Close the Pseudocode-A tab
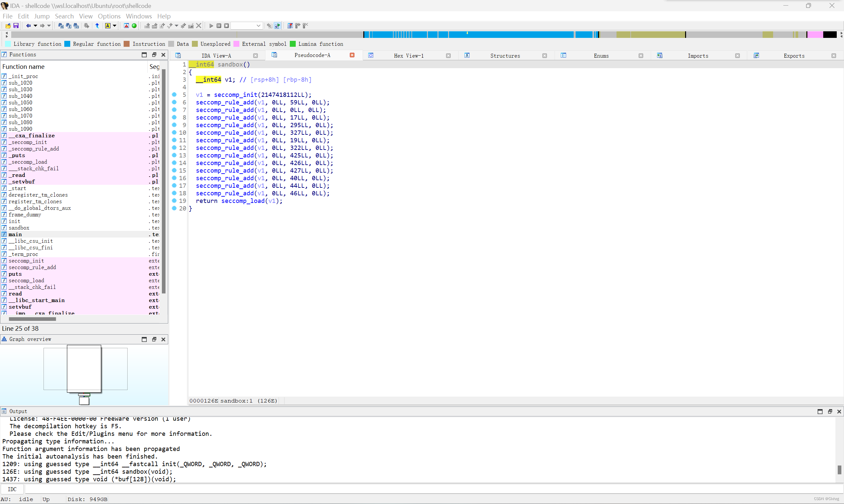Image resolution: width=844 pixels, height=504 pixels. (x=352, y=55)
